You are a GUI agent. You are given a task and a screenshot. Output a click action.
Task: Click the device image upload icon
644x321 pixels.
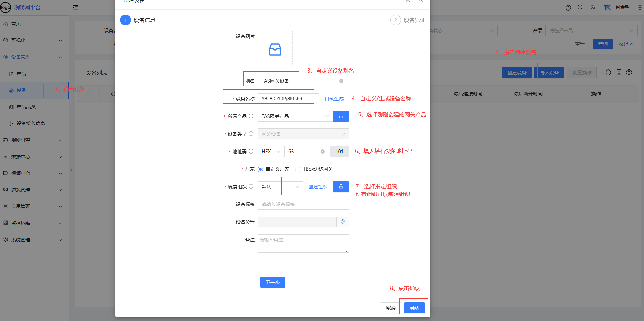tap(275, 49)
